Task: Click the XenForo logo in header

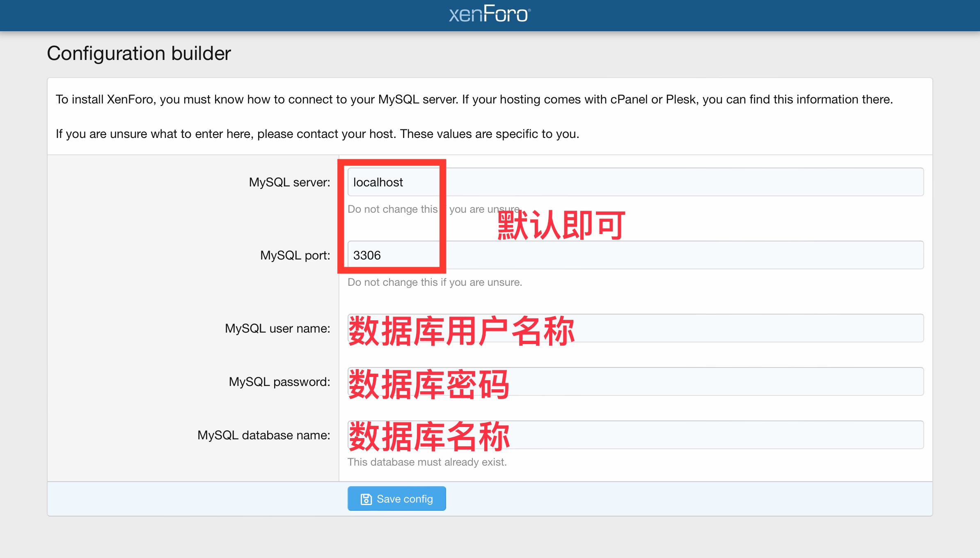Action: [490, 14]
